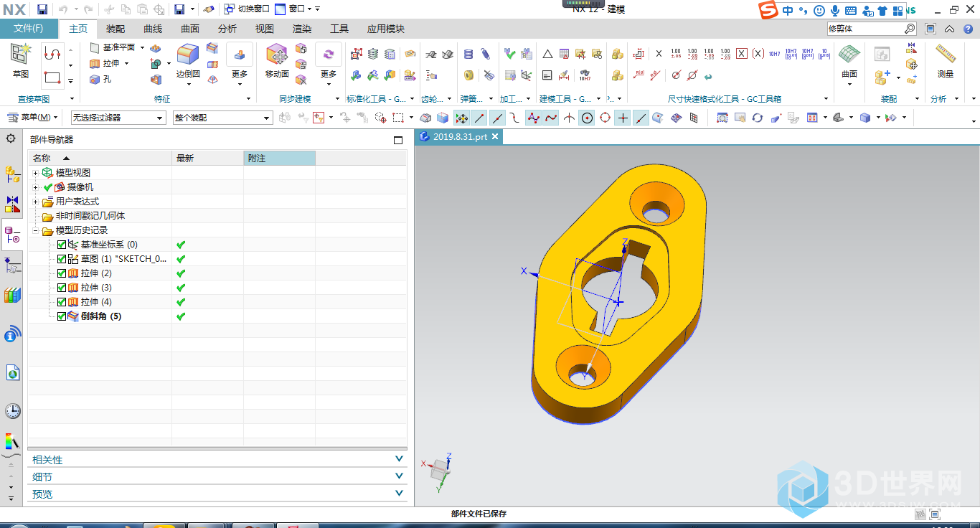Uncheck the 拉伸 (2) feature checkbox
This screenshot has height=528, width=980.
62,273
